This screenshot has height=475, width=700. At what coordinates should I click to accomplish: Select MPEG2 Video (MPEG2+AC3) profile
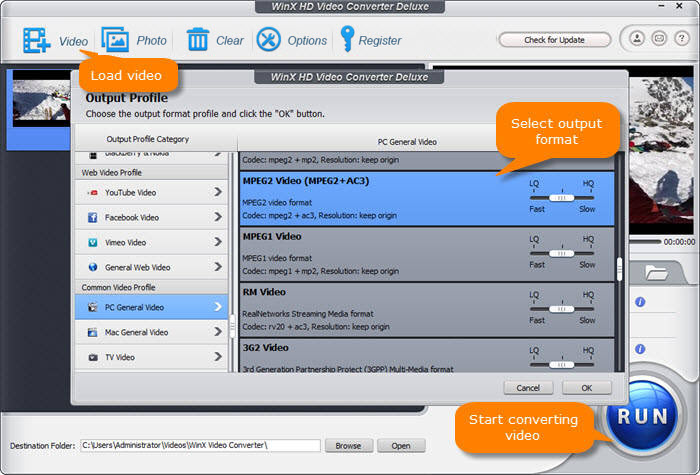[427, 199]
